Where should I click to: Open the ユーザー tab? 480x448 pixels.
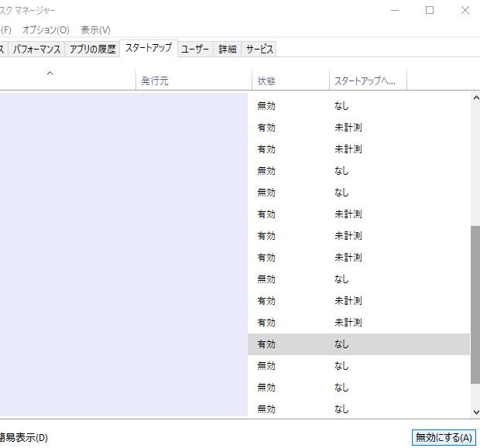point(195,50)
